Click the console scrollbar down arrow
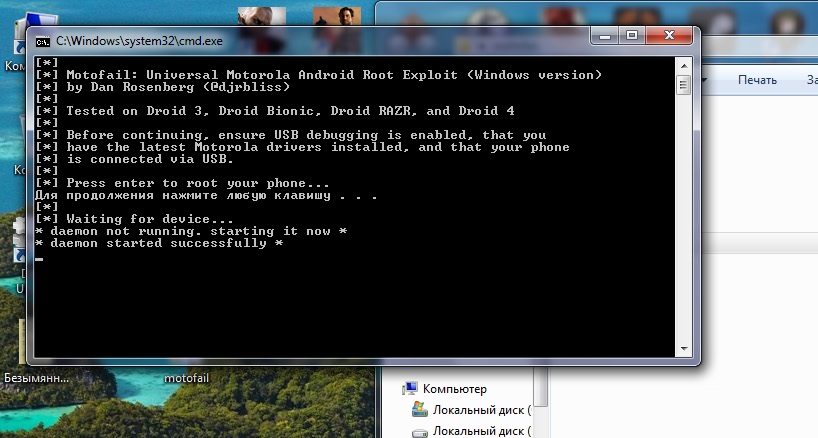Screen dimensions: 818x438 [684, 348]
